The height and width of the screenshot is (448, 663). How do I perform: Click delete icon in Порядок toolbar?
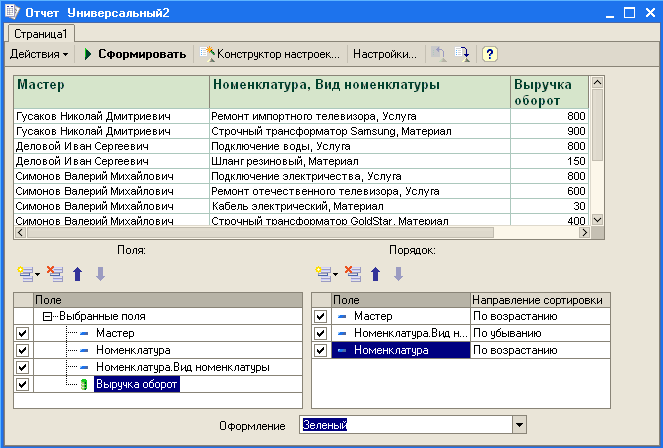point(352,273)
